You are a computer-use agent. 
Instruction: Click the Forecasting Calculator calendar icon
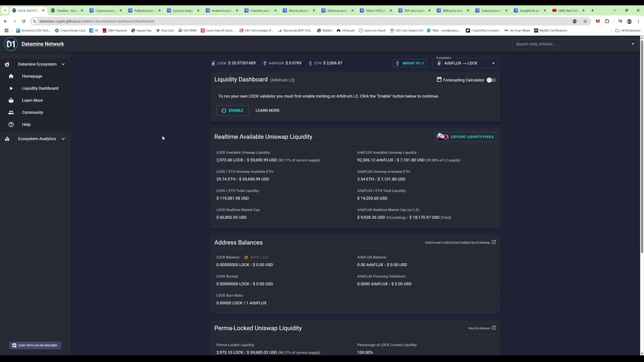(x=439, y=80)
